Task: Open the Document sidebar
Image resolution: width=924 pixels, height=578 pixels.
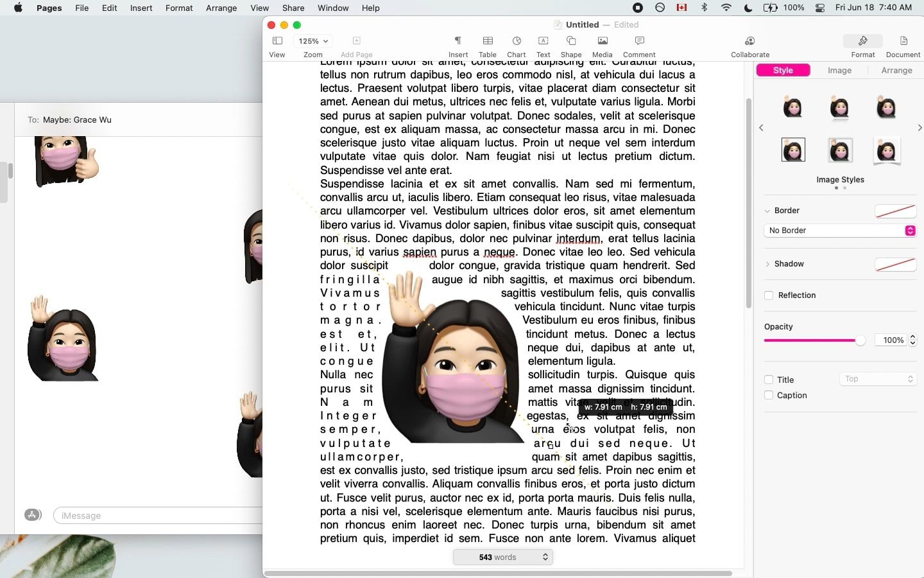Action: pos(902,45)
